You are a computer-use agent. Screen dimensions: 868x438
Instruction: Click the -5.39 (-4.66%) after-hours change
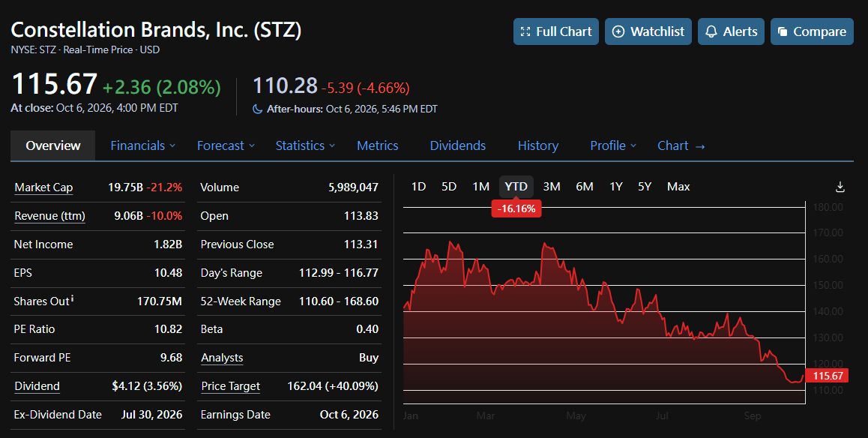pos(365,88)
